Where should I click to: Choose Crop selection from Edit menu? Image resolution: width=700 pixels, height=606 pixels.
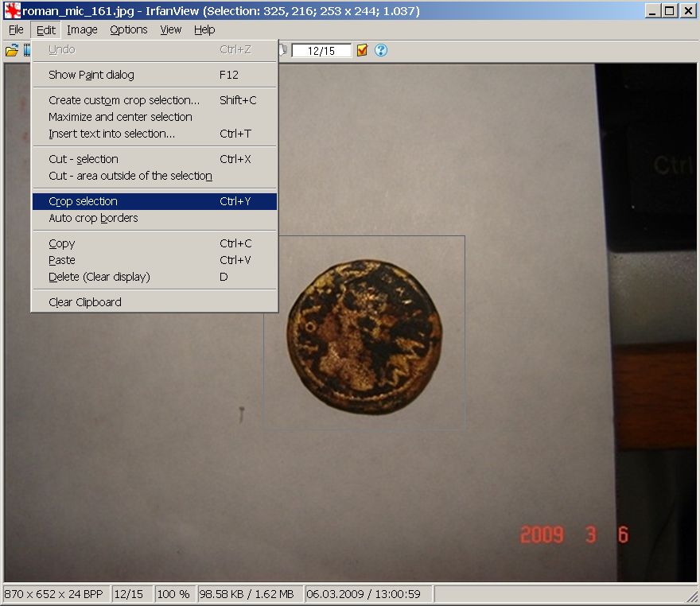[x=83, y=201]
